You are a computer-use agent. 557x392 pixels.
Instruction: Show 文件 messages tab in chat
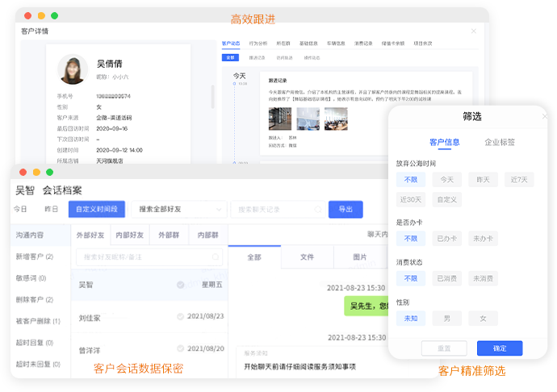point(308,256)
